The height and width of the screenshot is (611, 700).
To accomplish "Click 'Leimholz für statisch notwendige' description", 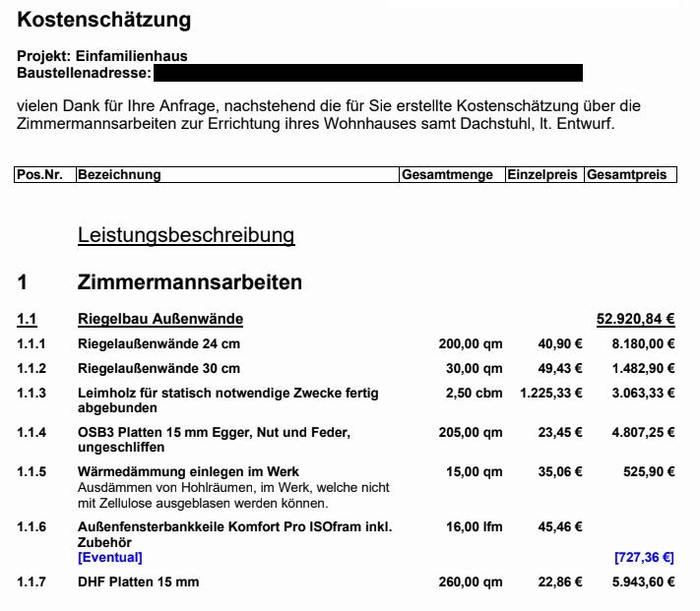I will pyautogui.click(x=228, y=400).
